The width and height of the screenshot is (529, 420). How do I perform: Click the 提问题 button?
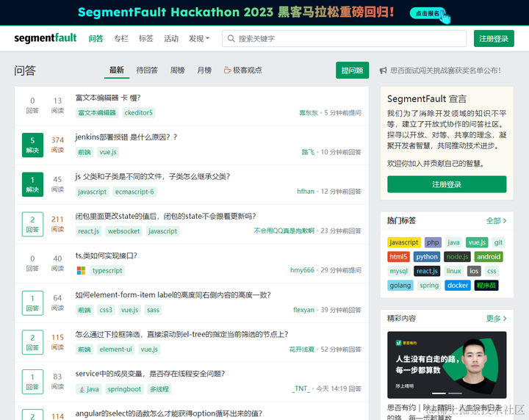[x=352, y=70]
